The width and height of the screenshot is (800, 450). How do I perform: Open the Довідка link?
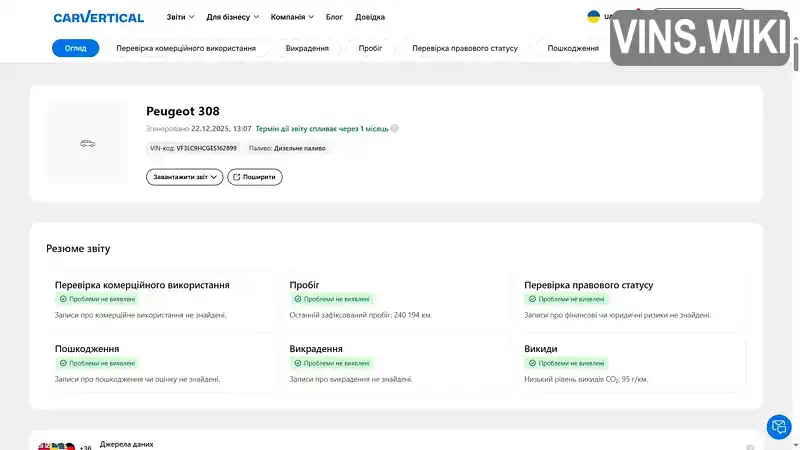click(370, 17)
